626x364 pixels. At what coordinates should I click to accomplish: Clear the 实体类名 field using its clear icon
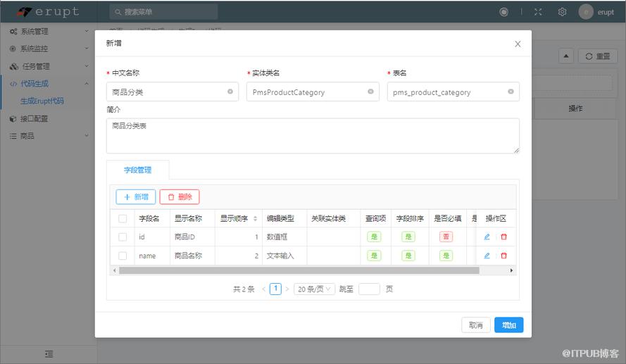370,92
